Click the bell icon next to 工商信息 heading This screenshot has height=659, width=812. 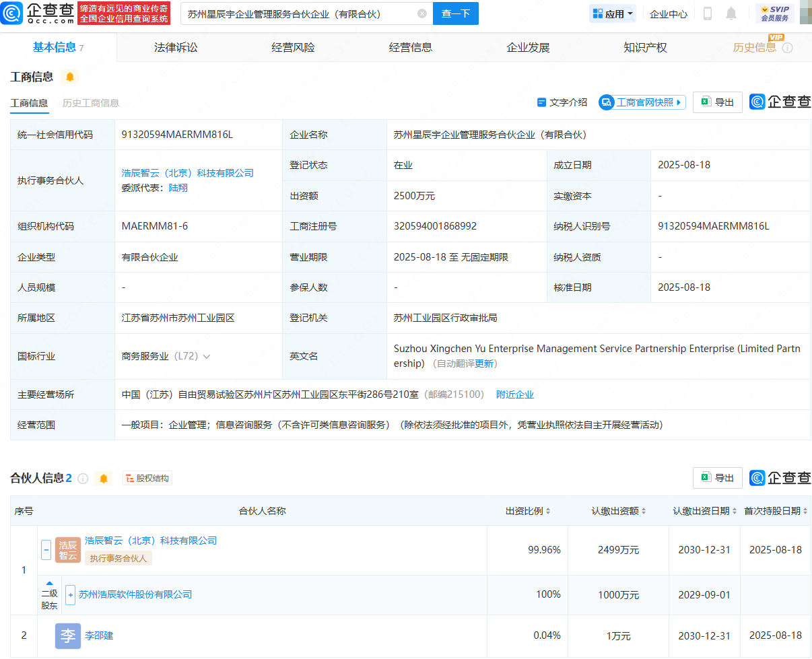point(70,77)
